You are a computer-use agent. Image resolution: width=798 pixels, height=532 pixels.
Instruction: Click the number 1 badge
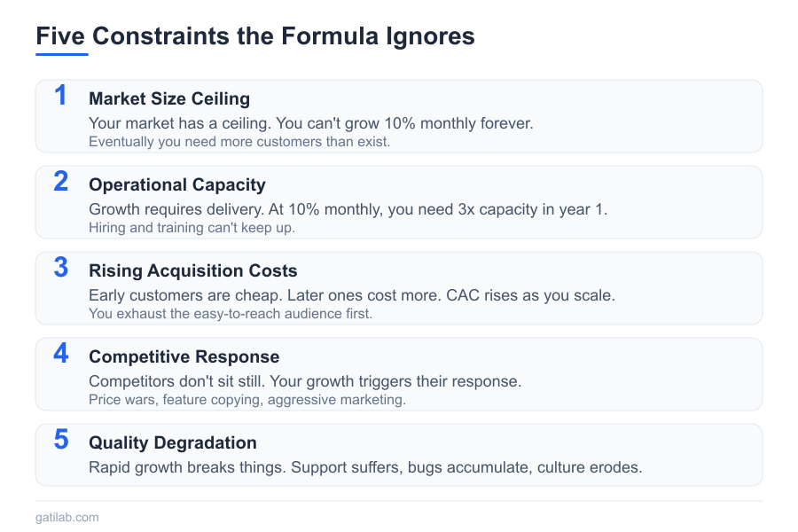(x=60, y=96)
